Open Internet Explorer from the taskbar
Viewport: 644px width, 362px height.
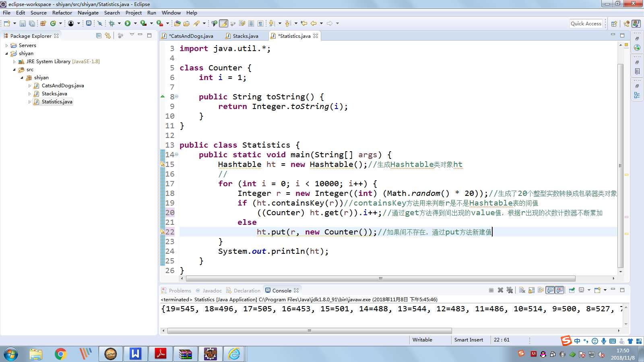234,354
